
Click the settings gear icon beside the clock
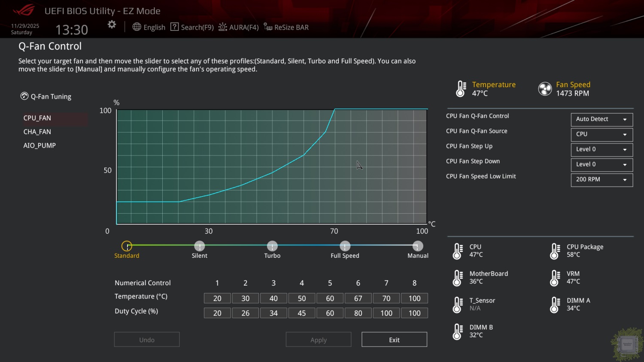pyautogui.click(x=112, y=25)
